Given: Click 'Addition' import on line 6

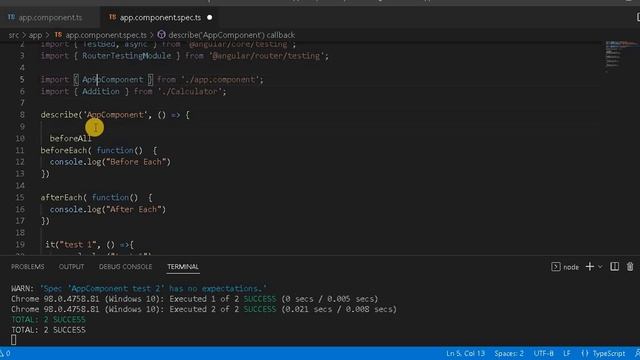Looking at the screenshot, I should tap(101, 91).
